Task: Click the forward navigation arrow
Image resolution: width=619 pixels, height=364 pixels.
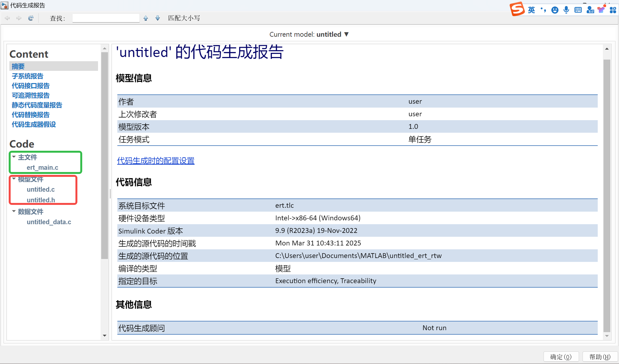Action: (19, 18)
